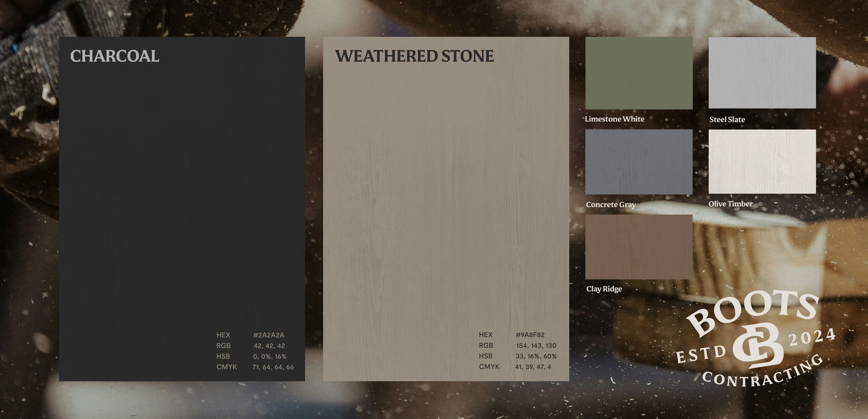The height and width of the screenshot is (419, 868).
Task: Pick the blue-gray swatch above Concrete Gray
Action: coord(639,162)
